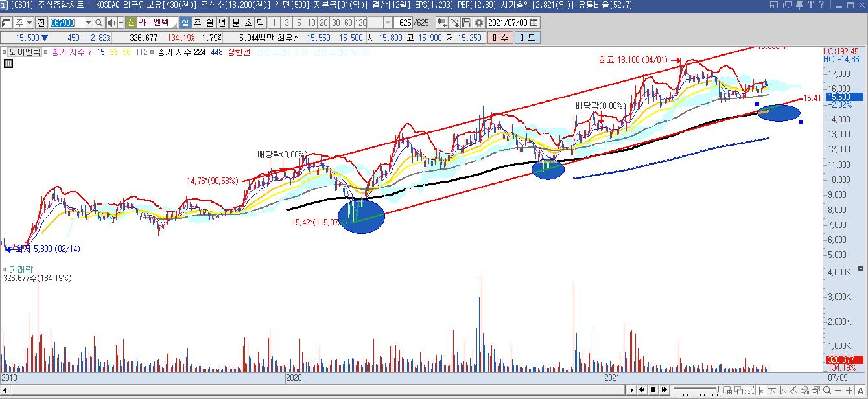Select the second '초' chart period
Screen dimensions: 868x399
248,23
